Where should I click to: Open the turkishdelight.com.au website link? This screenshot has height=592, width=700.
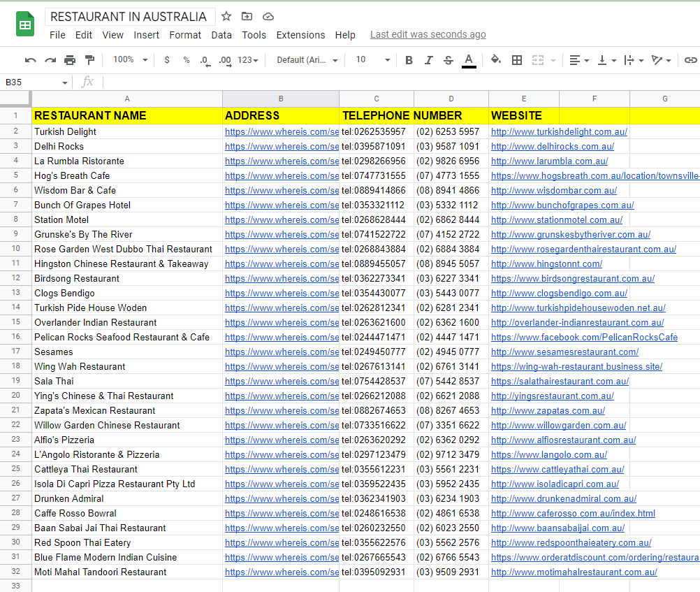559,132
